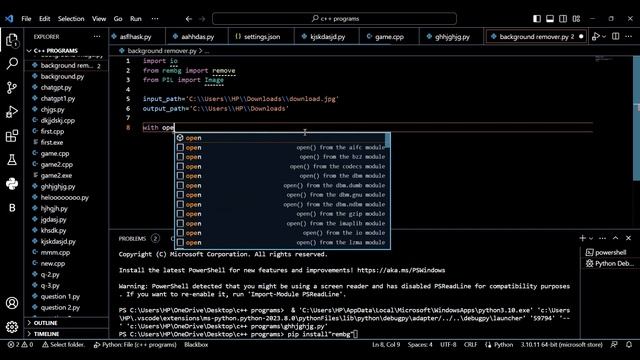
Task: Select interpreter 3.10.11 64-bit in status bar
Action: pyautogui.click(x=561, y=345)
